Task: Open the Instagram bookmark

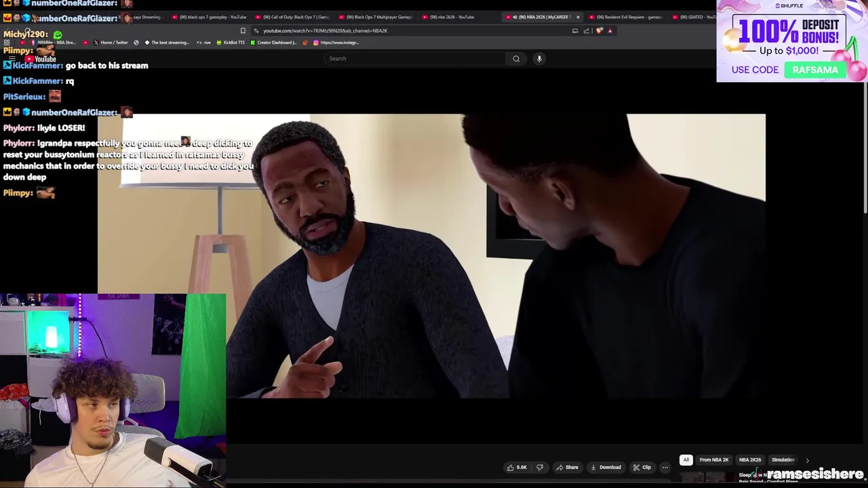Action: tap(336, 43)
